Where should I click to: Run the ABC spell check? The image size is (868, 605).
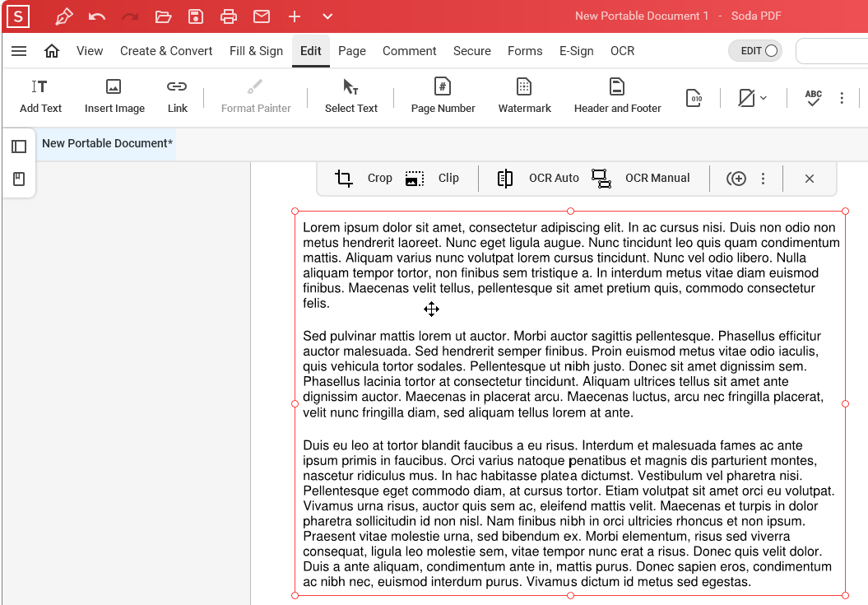click(x=813, y=98)
